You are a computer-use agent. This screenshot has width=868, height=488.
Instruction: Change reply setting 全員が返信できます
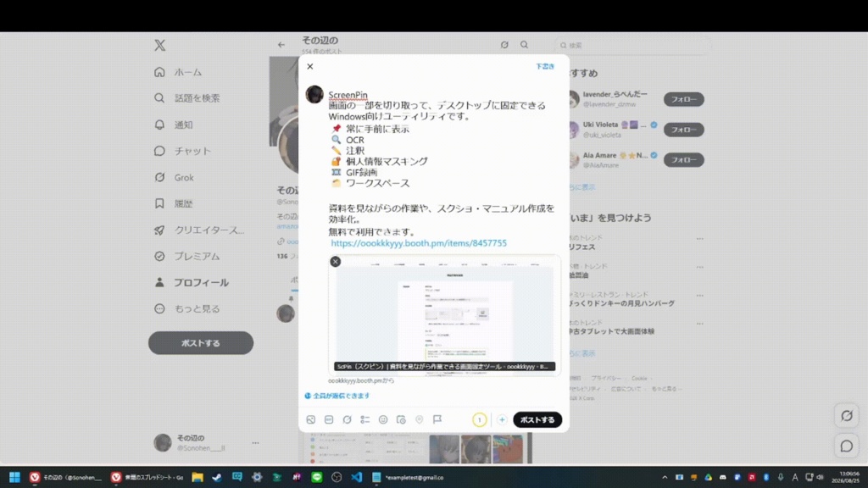coord(337,396)
